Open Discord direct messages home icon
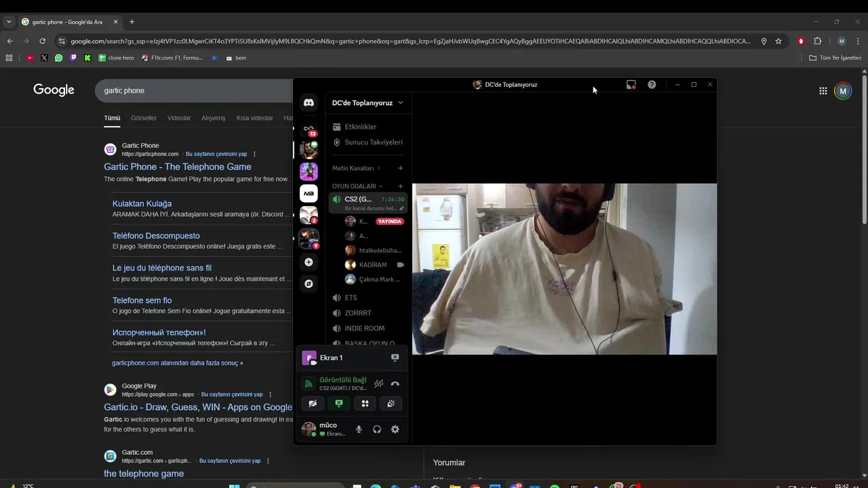 [309, 103]
